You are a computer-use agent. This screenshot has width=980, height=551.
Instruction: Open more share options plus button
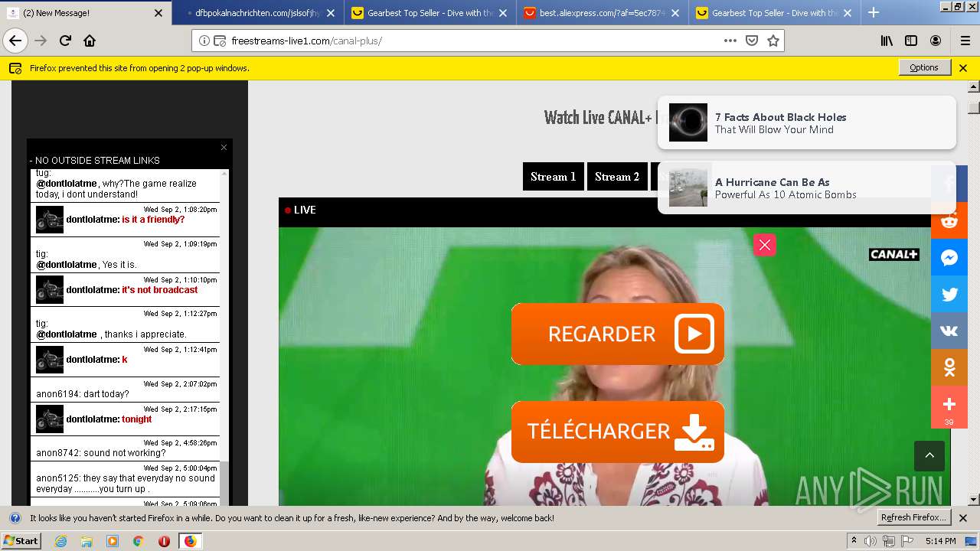coord(949,407)
